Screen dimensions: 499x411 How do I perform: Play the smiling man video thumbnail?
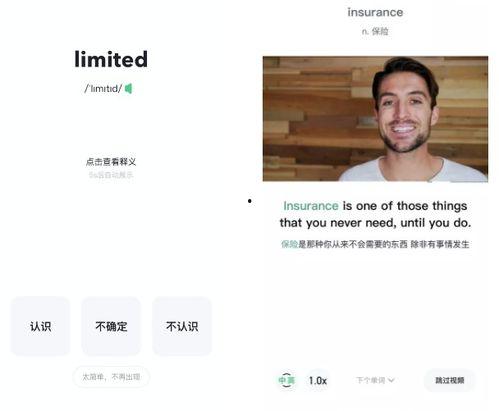point(375,119)
